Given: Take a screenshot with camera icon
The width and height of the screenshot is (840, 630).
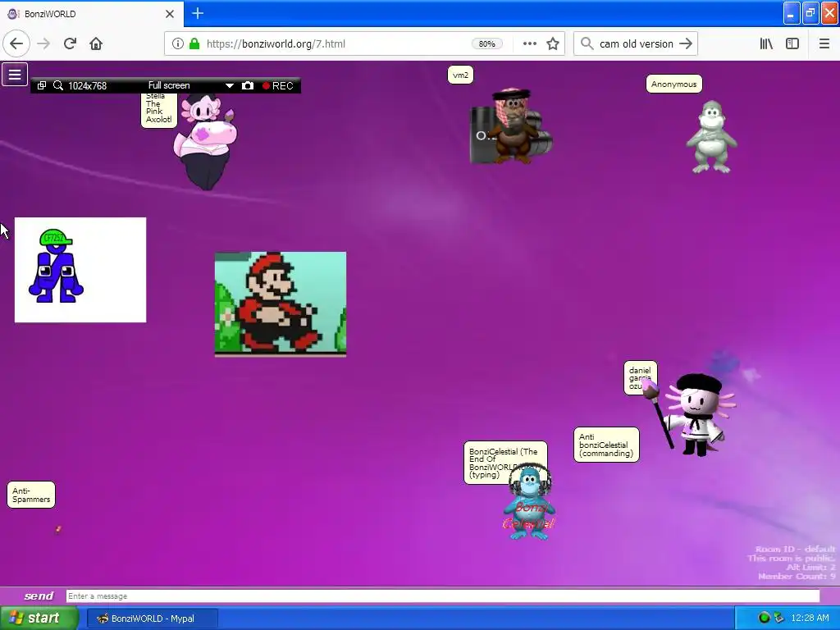Looking at the screenshot, I should [248, 85].
